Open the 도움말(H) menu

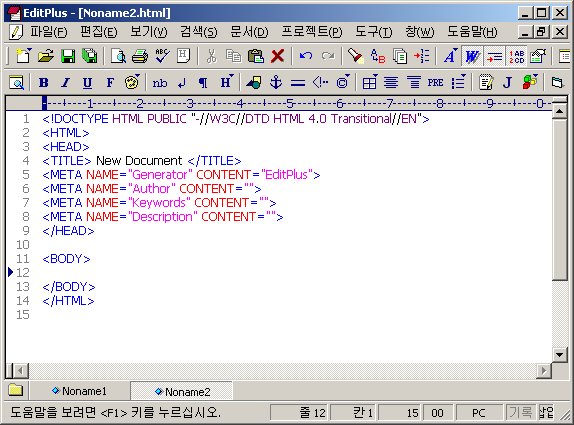click(x=472, y=32)
